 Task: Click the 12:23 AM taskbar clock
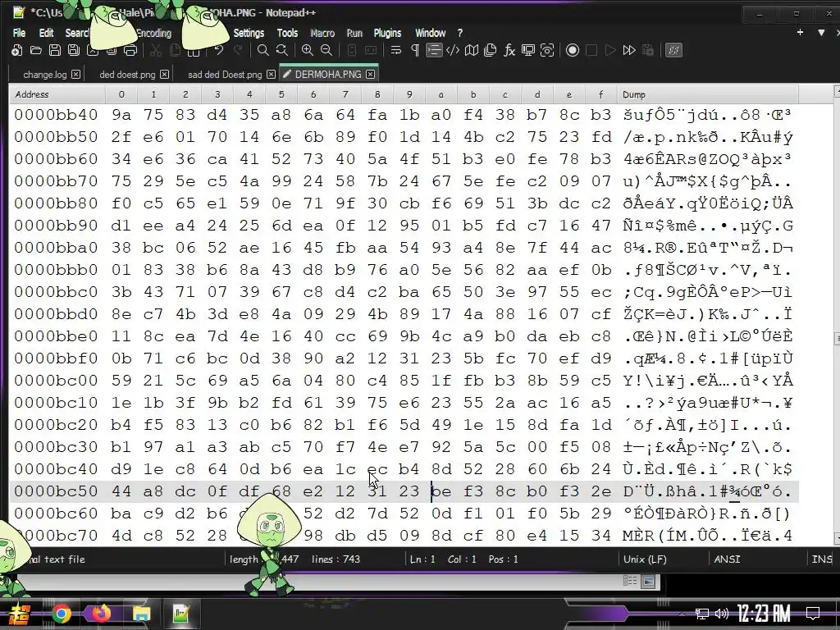click(764, 613)
